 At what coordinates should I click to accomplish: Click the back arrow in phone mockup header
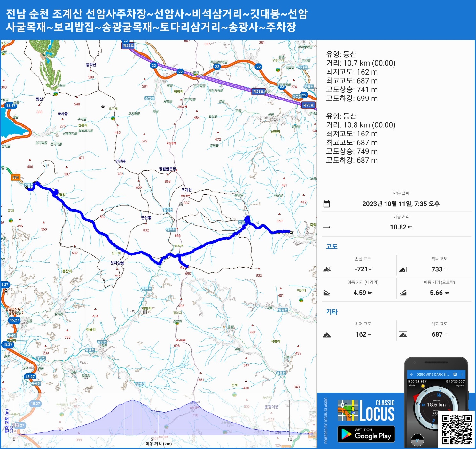(x=411, y=374)
